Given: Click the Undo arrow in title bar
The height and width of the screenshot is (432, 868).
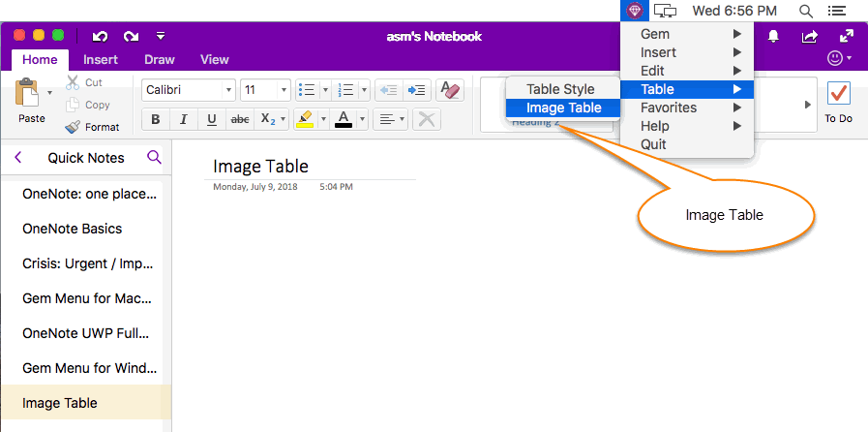Looking at the screenshot, I should pyautogui.click(x=100, y=37).
